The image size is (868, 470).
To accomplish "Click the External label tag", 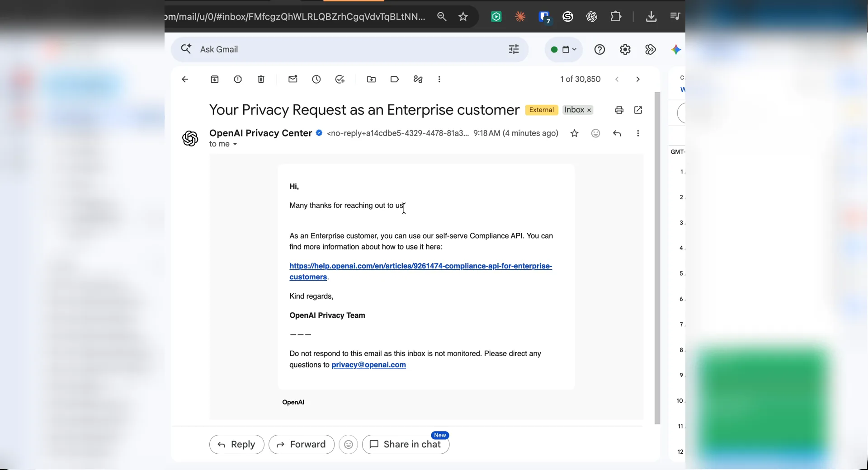I will 542,110.
